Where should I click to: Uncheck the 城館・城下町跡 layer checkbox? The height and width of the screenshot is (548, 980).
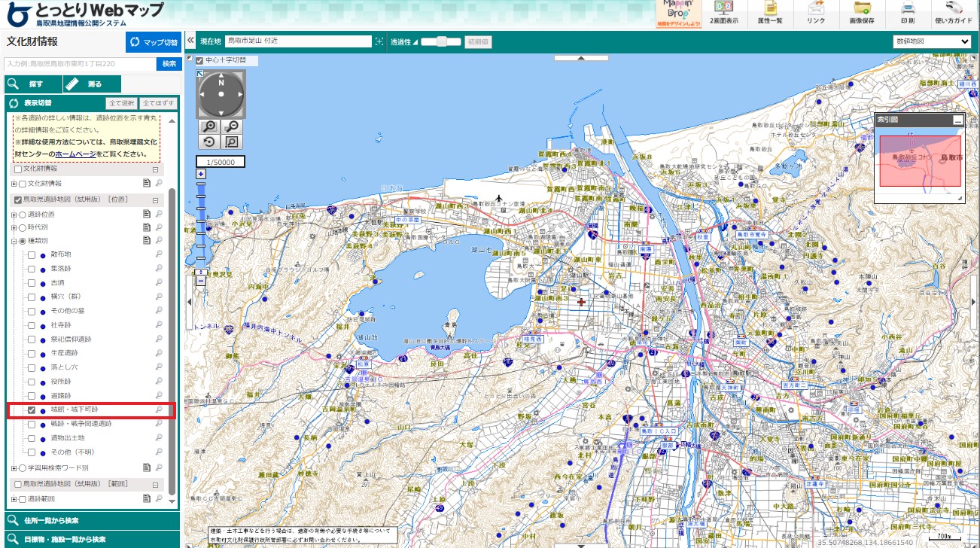32,410
